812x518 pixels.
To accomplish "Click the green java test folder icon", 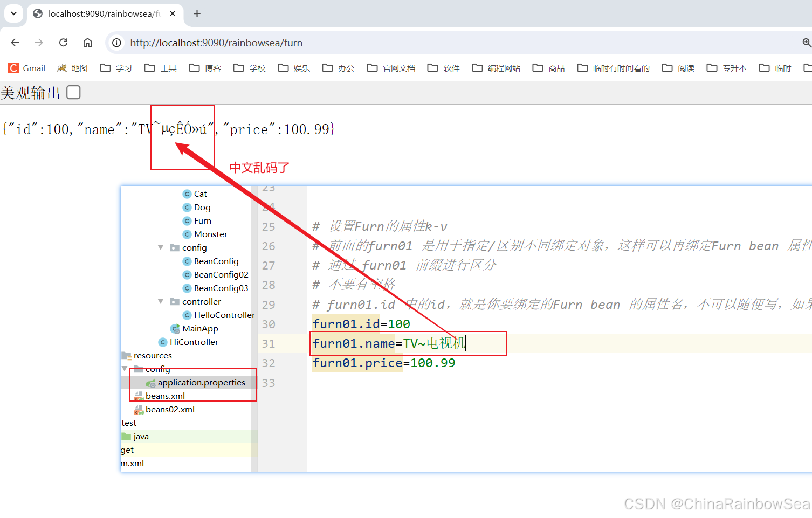I will tap(126, 437).
